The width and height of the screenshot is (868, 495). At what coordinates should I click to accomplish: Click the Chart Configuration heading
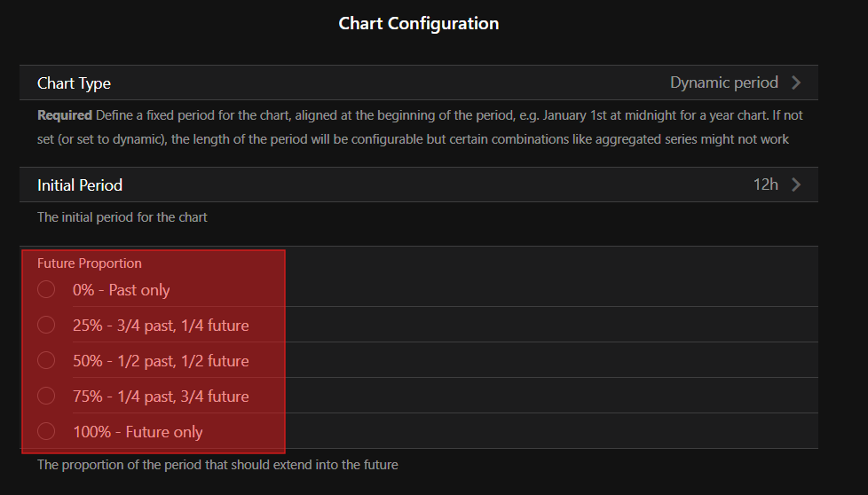(x=419, y=24)
